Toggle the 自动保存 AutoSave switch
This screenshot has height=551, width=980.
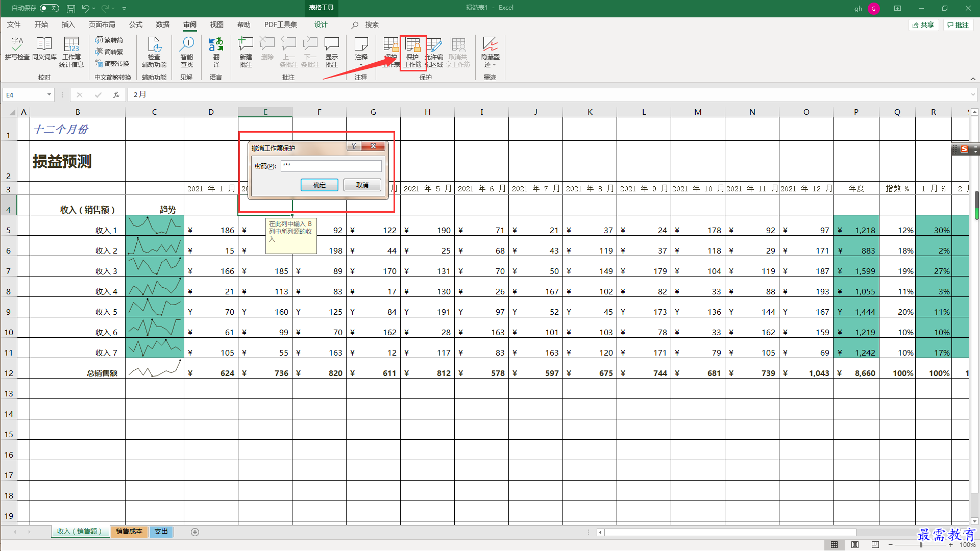pos(49,8)
